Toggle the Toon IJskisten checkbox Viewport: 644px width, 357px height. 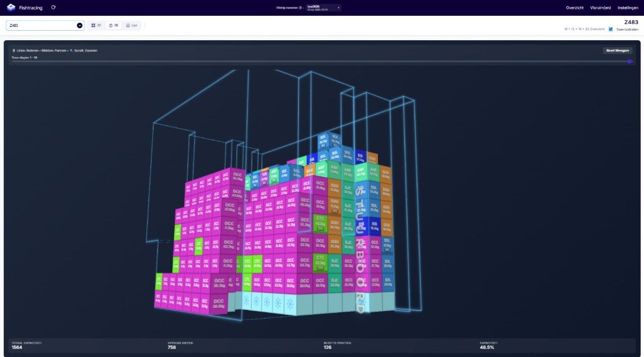[x=611, y=29]
